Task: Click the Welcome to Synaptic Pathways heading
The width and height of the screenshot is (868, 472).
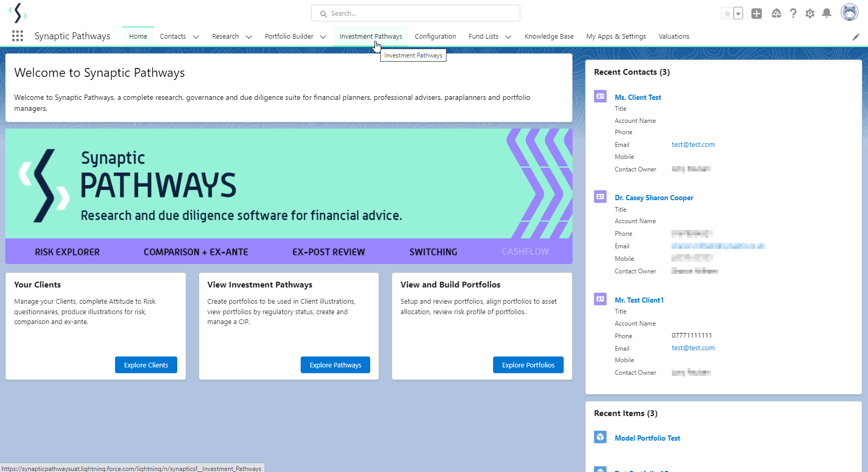Action: 99,73
